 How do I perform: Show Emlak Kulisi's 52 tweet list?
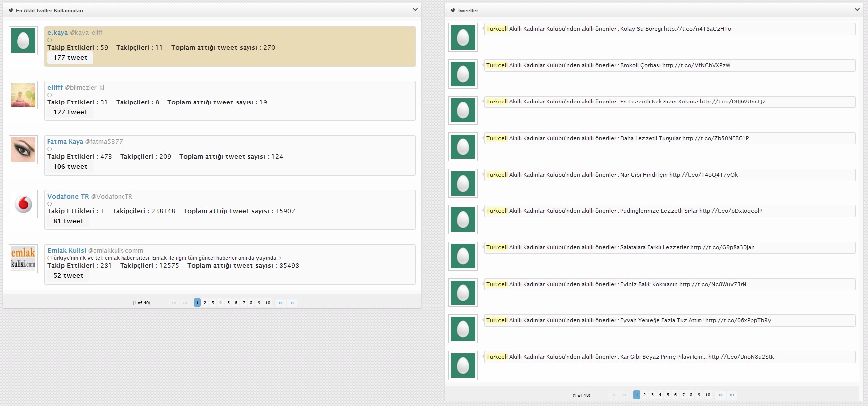[x=68, y=276]
